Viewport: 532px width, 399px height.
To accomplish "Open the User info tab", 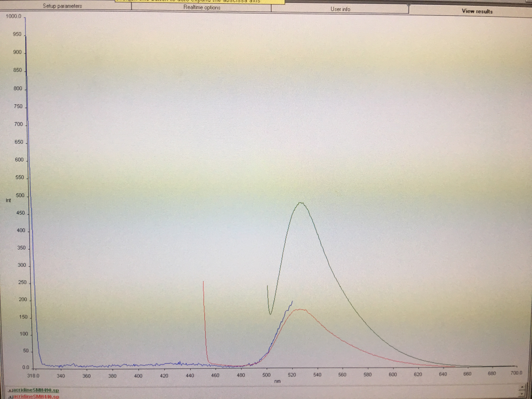I will coord(340,9).
